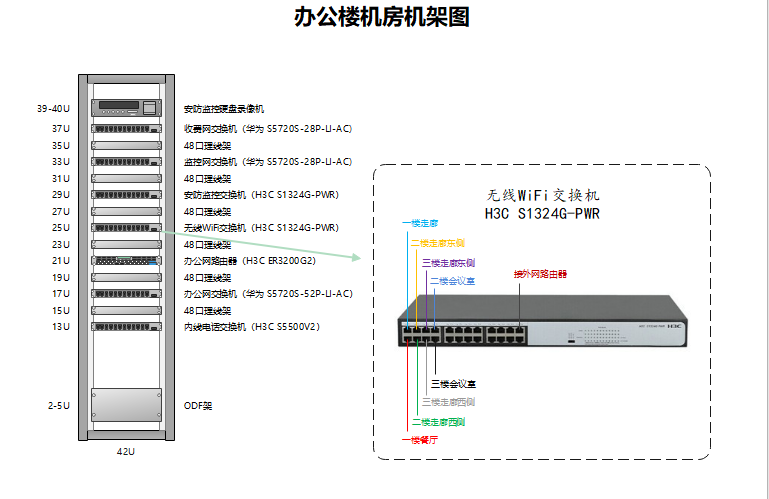Click the 48口理线架 label beside 27U
This screenshot has height=499, width=769.
pos(207,212)
